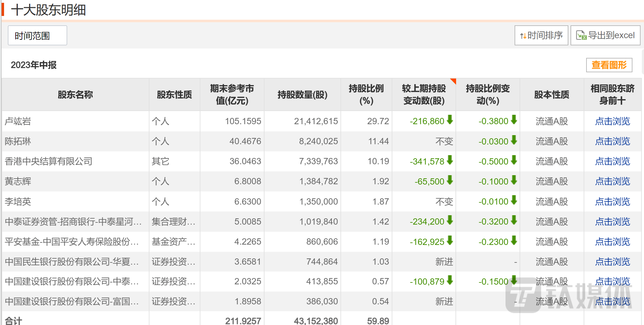The height and width of the screenshot is (325, 644).
Task: Open the 时间范围 time range selector
Action: coord(37,36)
